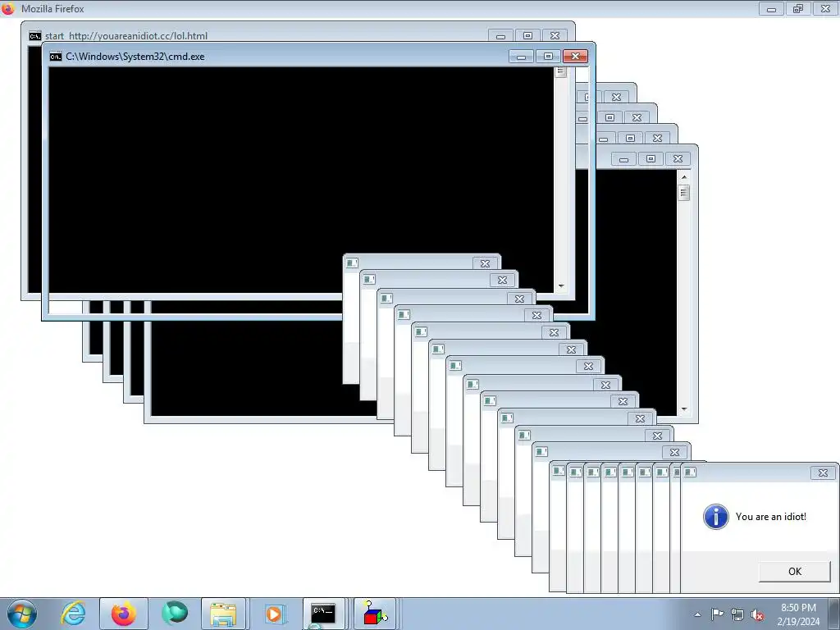This screenshot has height=630, width=840.
Task: Restore down the Mozilla Firefox window
Action: pos(798,8)
